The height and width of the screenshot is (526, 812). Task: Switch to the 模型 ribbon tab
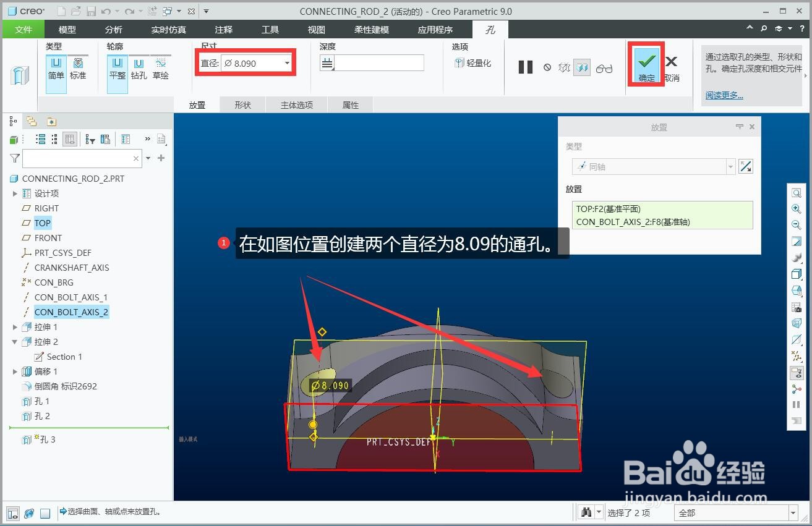coord(67,29)
